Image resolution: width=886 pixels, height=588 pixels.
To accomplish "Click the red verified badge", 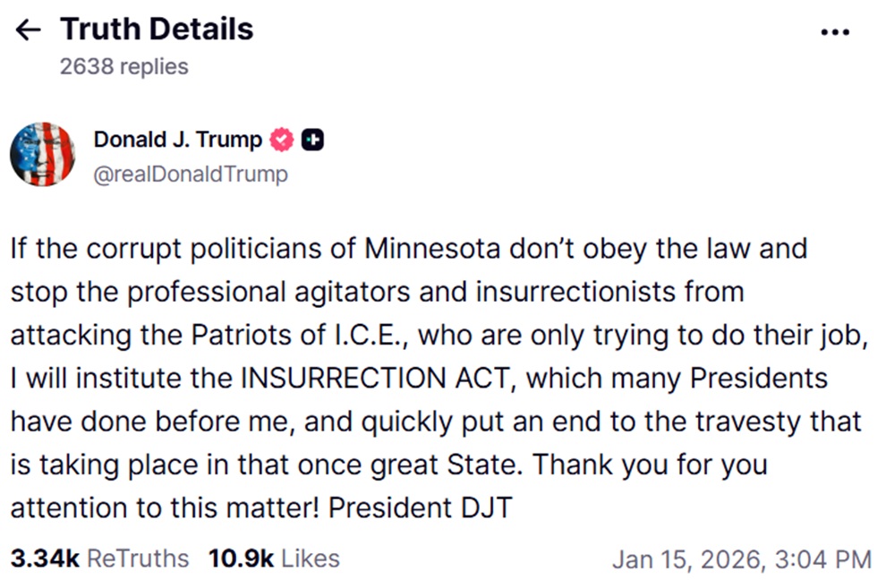I will (282, 140).
